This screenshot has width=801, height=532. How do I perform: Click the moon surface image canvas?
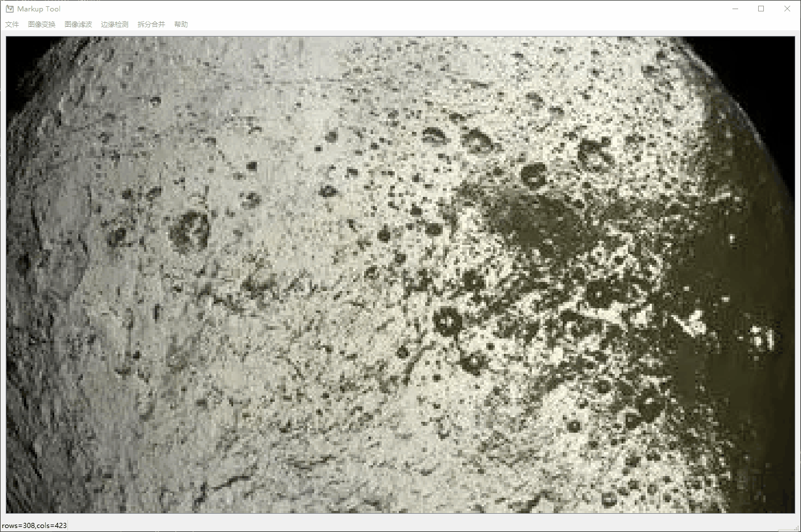[400, 275]
